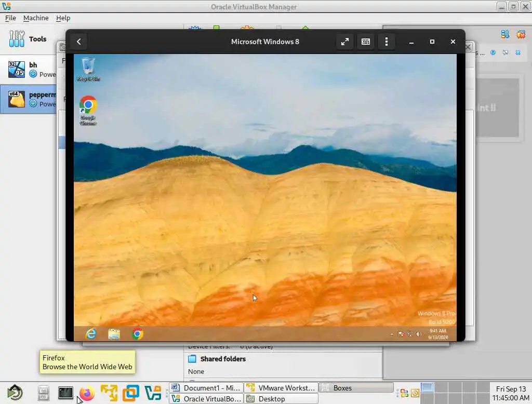
Task: Open the Machine menu in VirtualBox Manager
Action: pos(36,18)
